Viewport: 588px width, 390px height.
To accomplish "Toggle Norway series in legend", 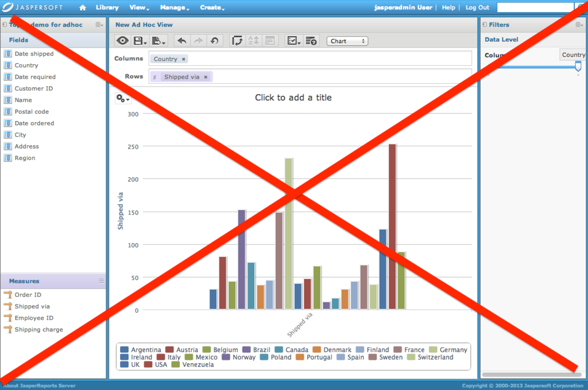I will click(x=238, y=357).
